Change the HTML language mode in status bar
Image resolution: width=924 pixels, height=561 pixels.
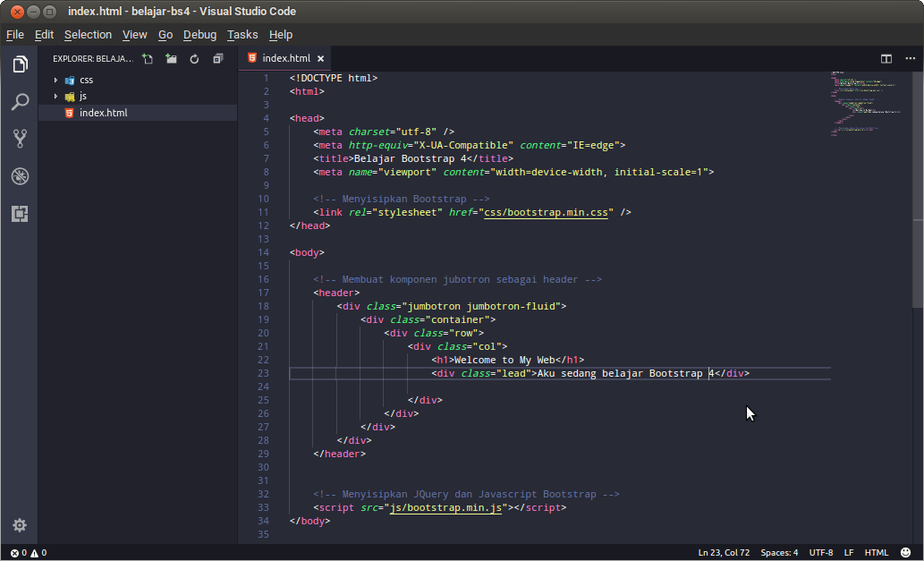click(876, 551)
